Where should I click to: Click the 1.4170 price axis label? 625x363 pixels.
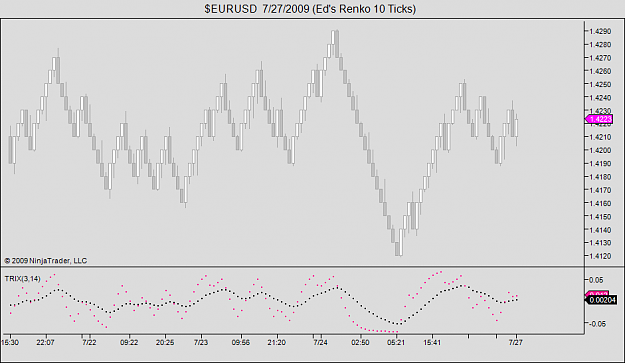pyautogui.click(x=600, y=190)
